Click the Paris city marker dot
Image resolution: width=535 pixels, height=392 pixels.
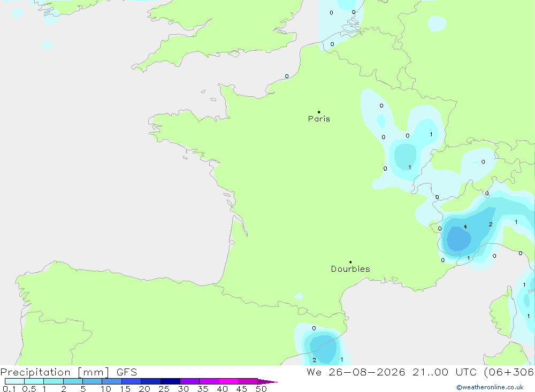(x=319, y=112)
